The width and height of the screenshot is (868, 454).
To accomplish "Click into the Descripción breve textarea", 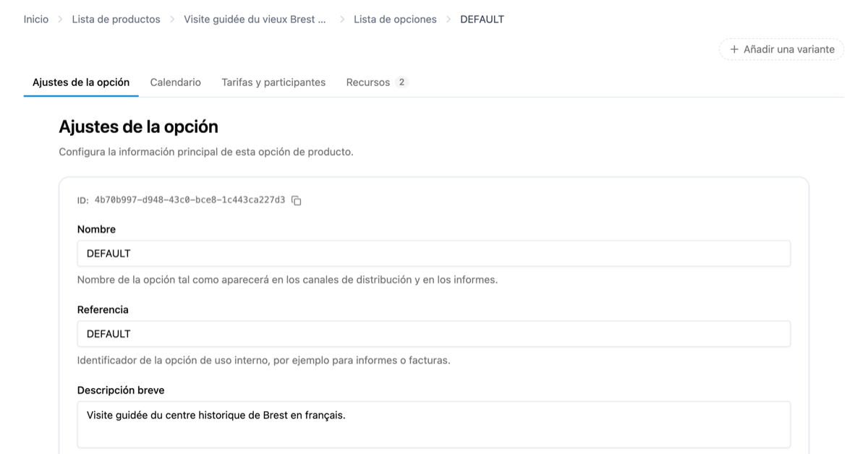I will 434,424.
